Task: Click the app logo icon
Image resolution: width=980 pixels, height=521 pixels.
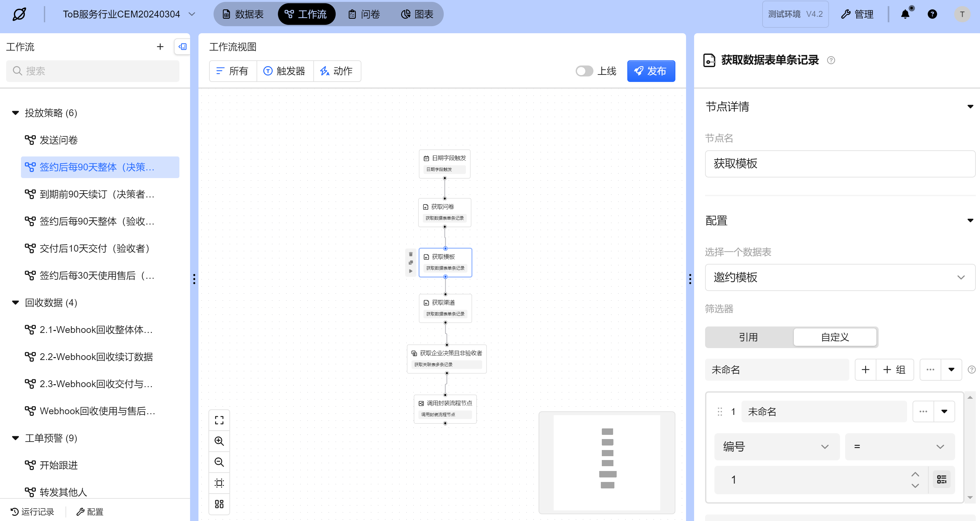Action: pyautogui.click(x=19, y=14)
